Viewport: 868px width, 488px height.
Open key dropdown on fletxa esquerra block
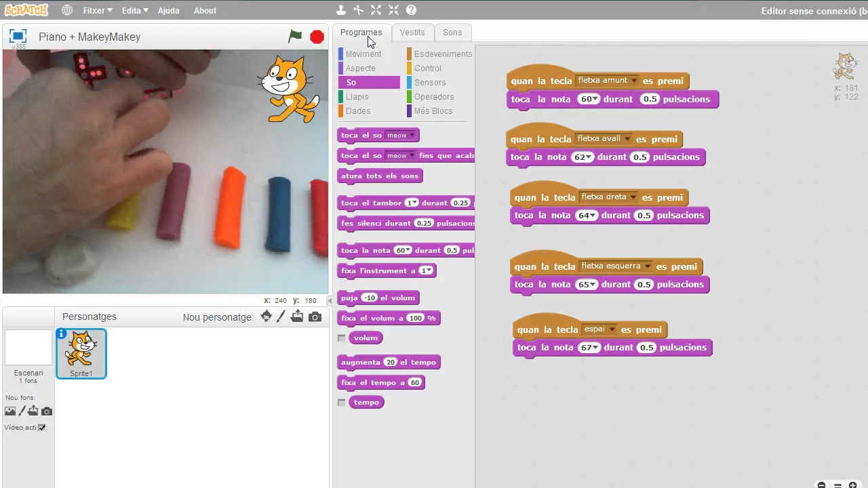[648, 266]
